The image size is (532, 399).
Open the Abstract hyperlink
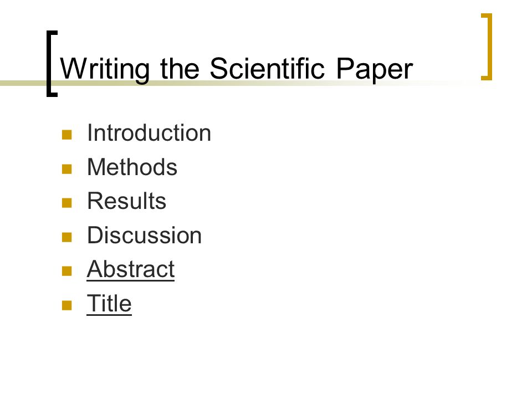coord(131,269)
